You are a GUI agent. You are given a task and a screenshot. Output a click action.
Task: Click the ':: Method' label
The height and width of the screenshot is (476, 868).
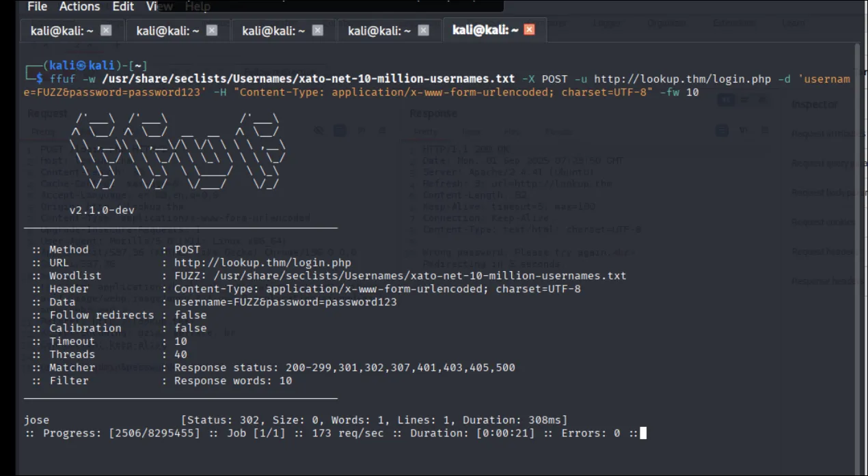(x=60, y=250)
